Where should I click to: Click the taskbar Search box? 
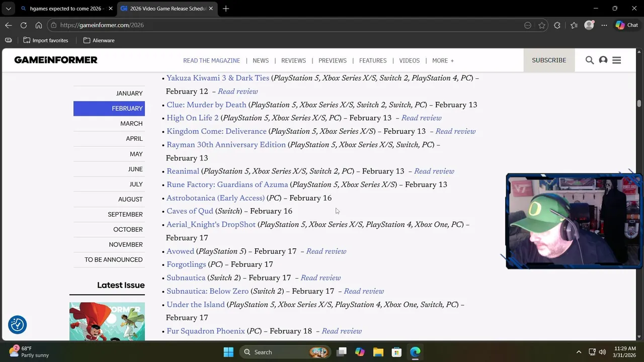(x=285, y=352)
